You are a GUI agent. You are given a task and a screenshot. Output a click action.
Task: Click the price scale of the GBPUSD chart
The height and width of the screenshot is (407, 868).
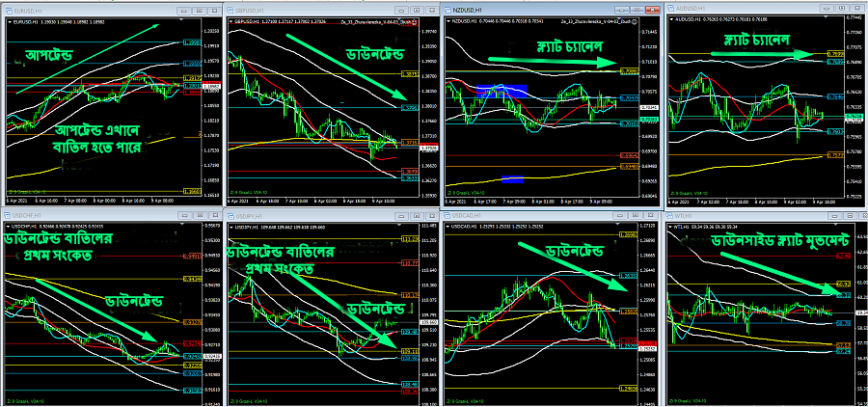pos(430,108)
